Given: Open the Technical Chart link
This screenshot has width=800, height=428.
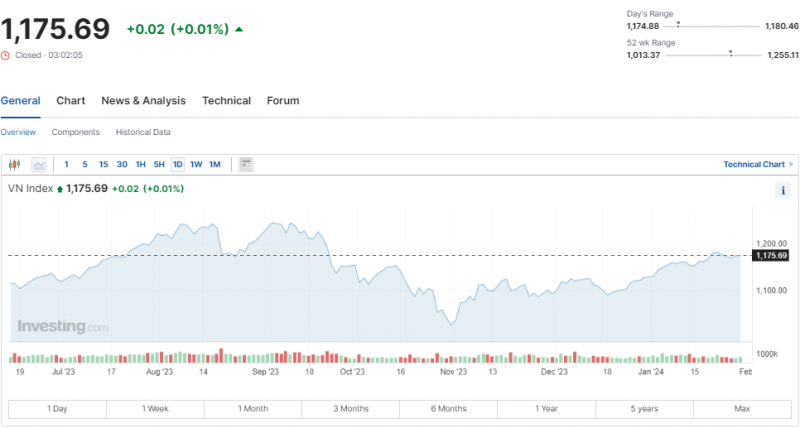Looking at the screenshot, I should [x=754, y=164].
